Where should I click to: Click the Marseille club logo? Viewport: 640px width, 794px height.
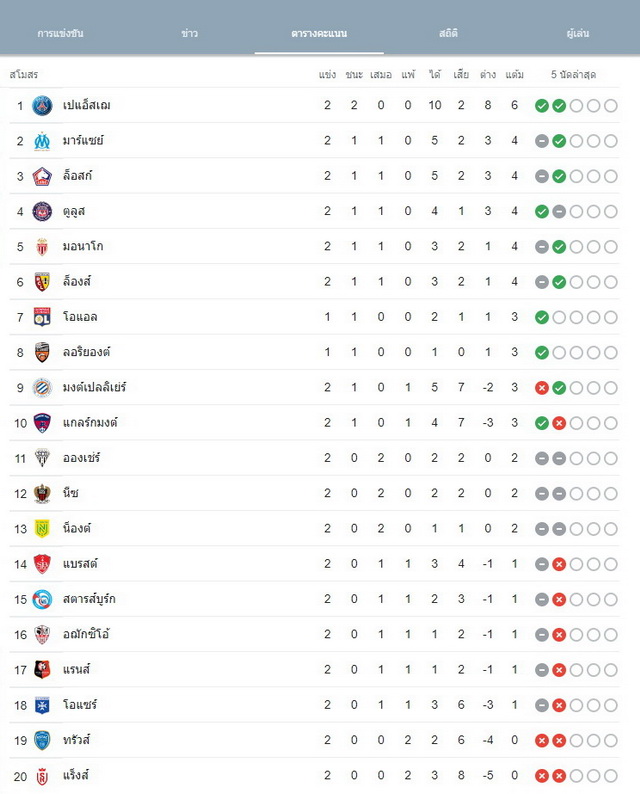pyautogui.click(x=42, y=141)
